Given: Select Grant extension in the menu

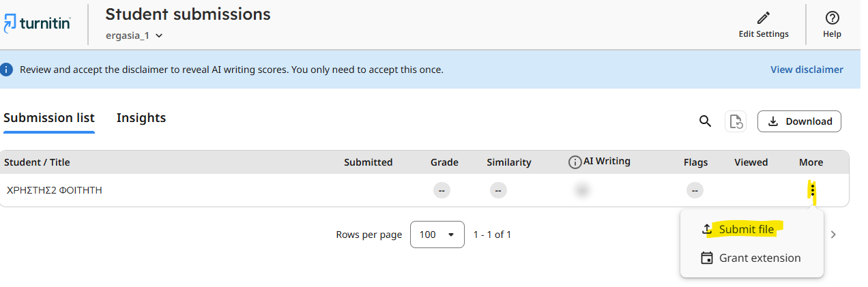Looking at the screenshot, I should 759,258.
